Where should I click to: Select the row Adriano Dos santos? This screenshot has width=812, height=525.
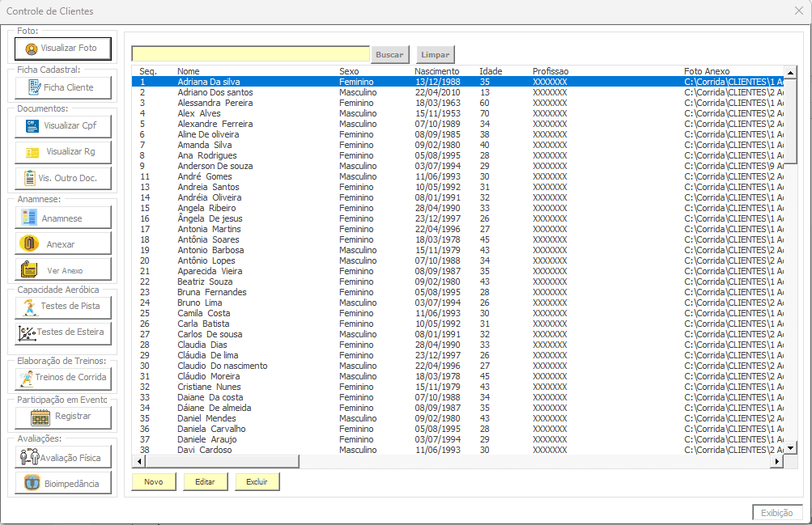point(457,92)
